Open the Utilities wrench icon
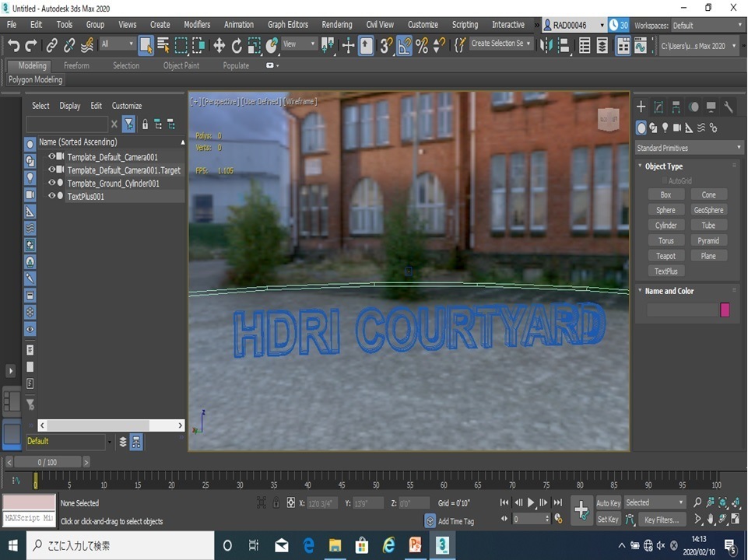The width and height of the screenshot is (748, 560). (729, 107)
